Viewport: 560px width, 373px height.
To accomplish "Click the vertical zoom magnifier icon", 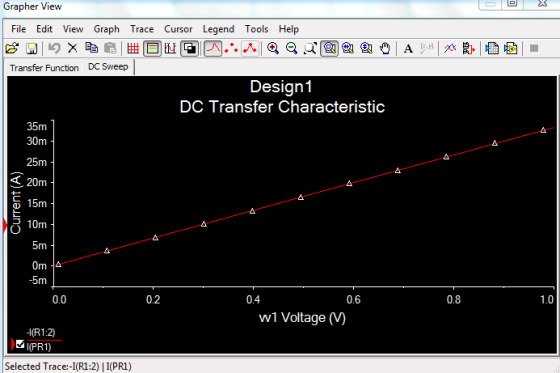I will pyautogui.click(x=366, y=48).
